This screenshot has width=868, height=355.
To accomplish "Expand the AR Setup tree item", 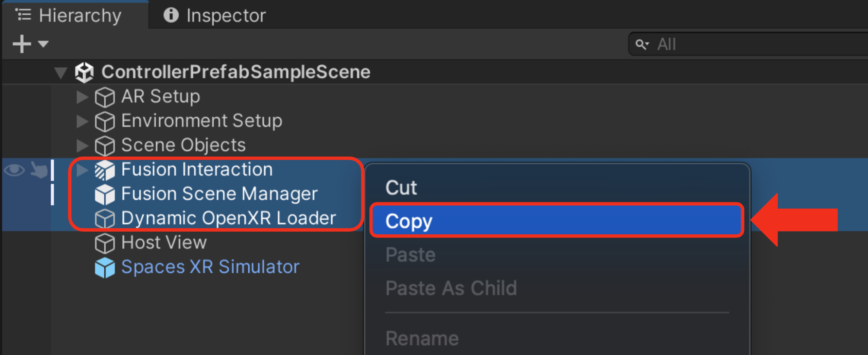I will pos(82,97).
